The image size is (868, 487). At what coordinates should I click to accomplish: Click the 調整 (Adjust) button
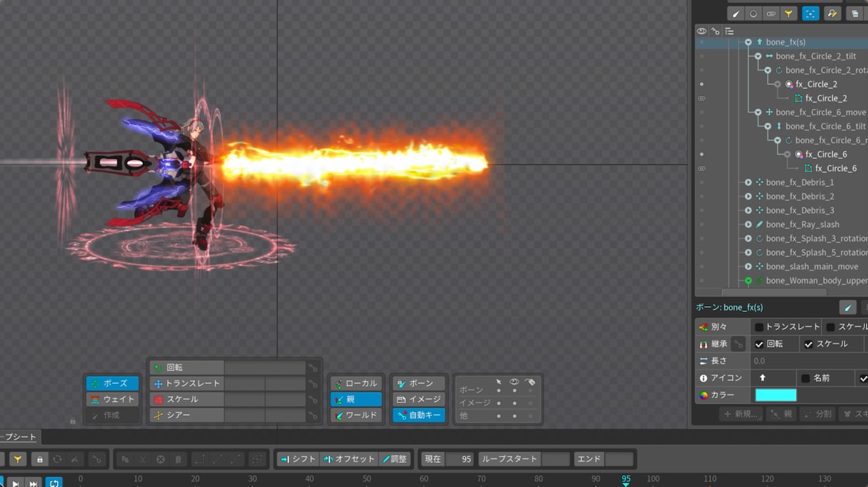point(395,459)
